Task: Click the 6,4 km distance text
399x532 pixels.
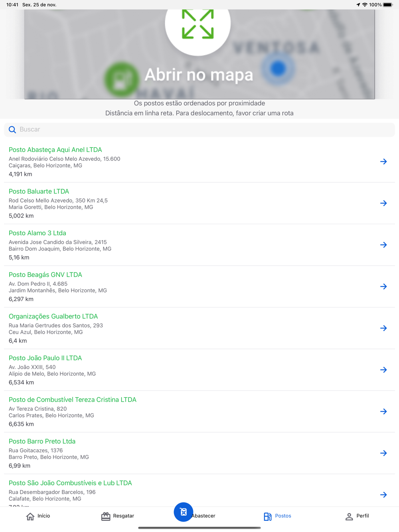Action: pyautogui.click(x=18, y=341)
